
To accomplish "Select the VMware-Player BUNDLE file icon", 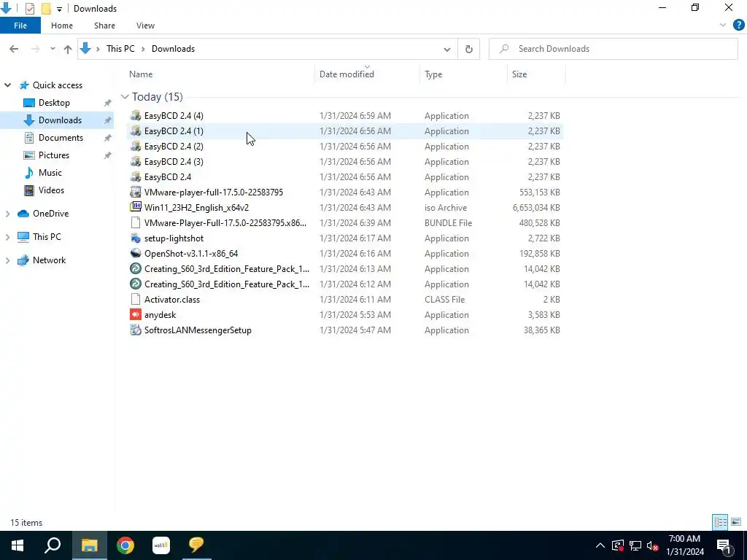I will tap(136, 223).
